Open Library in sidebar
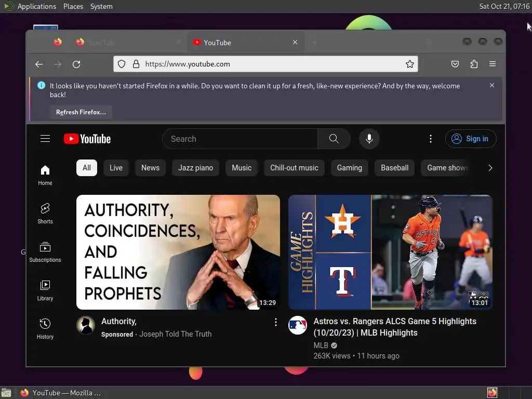This screenshot has width=532, height=399. click(x=45, y=291)
